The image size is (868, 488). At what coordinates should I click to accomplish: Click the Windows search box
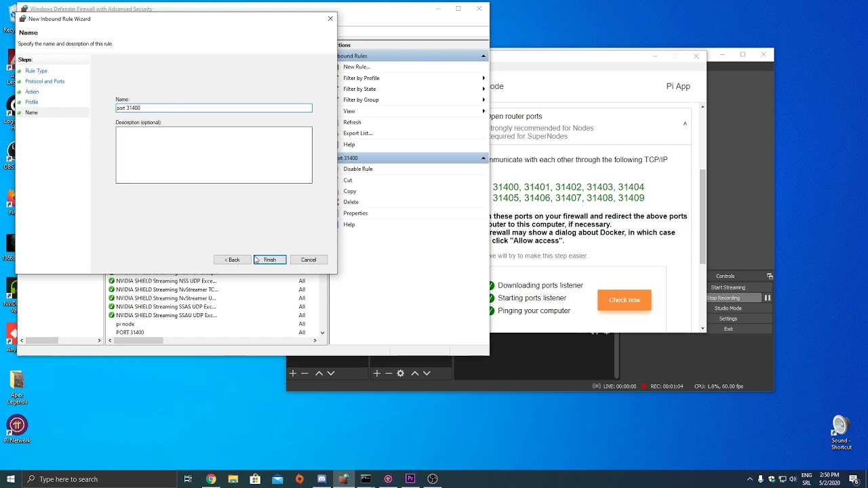(98, 479)
